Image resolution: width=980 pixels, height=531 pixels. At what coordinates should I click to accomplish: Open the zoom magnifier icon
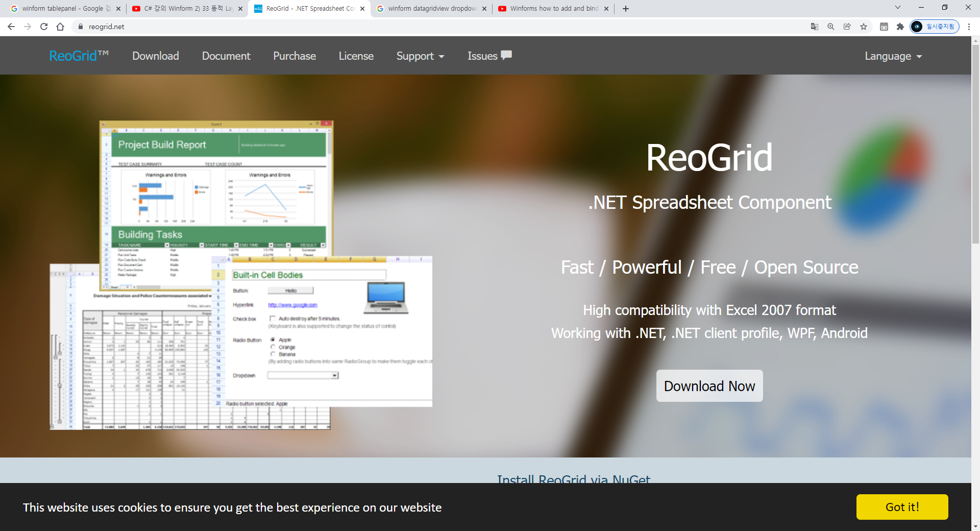tap(831, 27)
